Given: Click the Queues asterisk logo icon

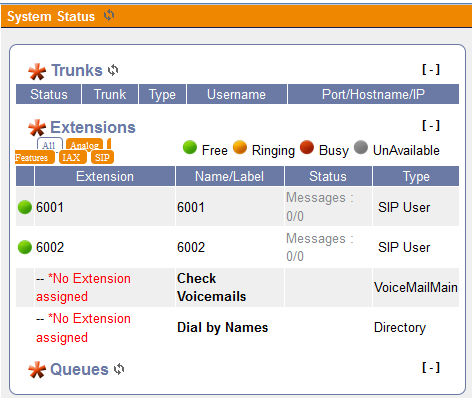Looking at the screenshot, I should (37, 370).
